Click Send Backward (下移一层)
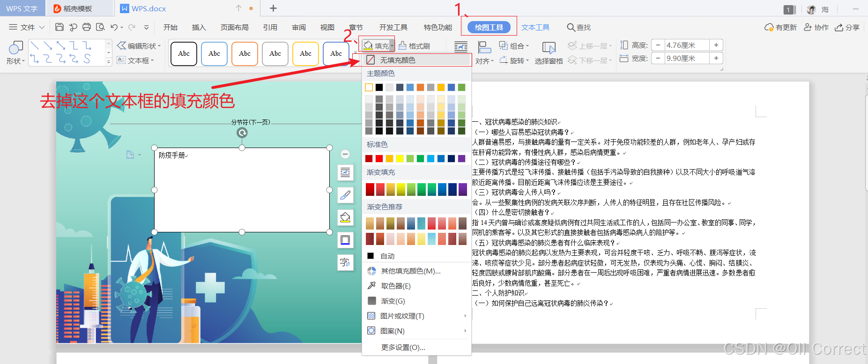Screen dimensions: 868x364 pos(590,60)
